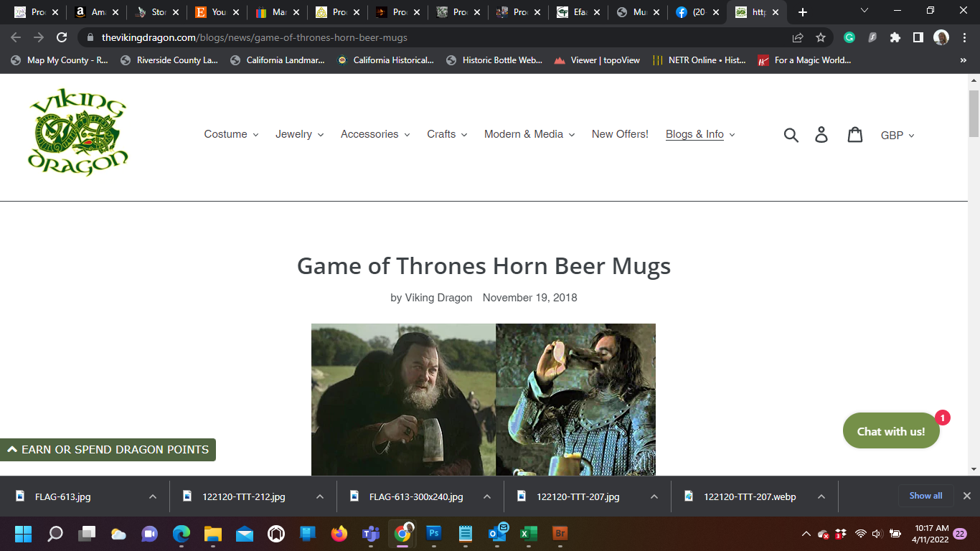
Task: Switch to the Etsy tab
Action: 217,12
